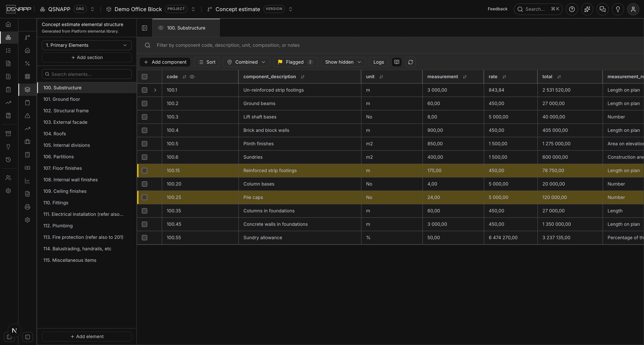
Task: Click the help question mark icon
Action: point(572,9)
